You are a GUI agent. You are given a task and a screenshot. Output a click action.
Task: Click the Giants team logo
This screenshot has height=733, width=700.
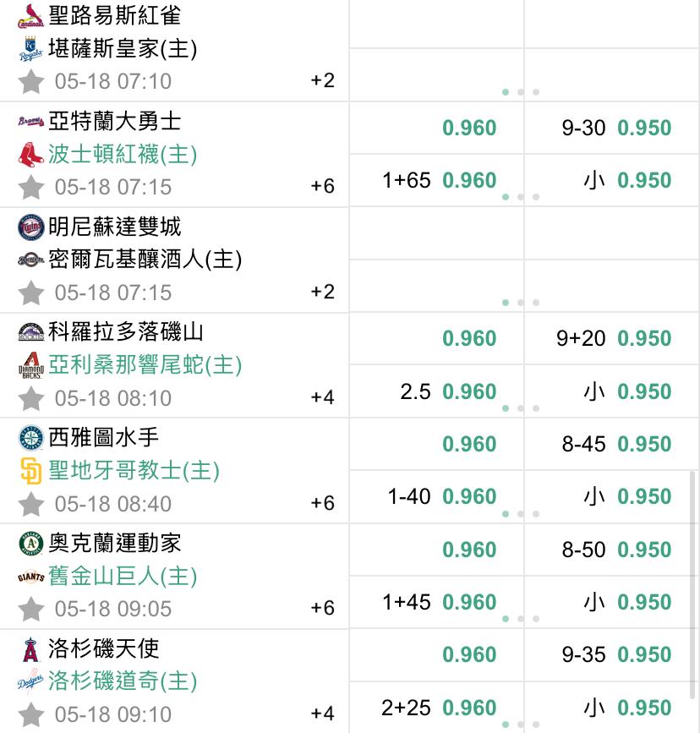click(x=31, y=577)
